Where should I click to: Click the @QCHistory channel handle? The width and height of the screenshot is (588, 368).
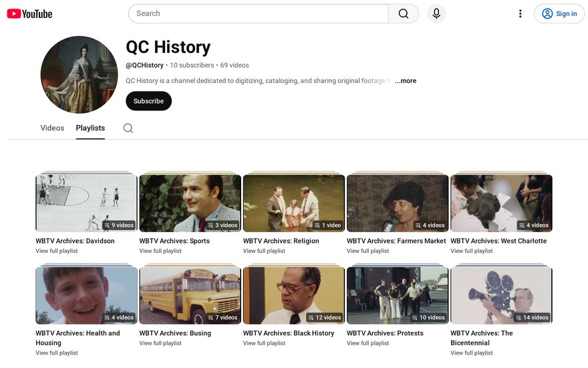(144, 66)
